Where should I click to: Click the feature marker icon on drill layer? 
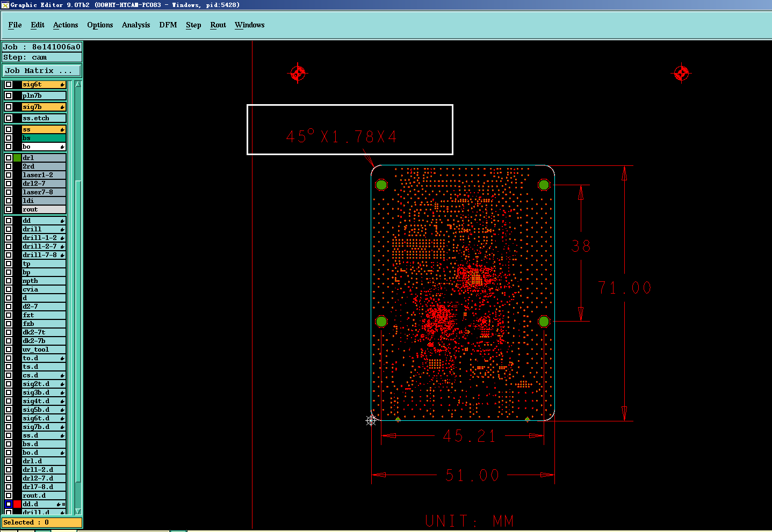(62, 230)
